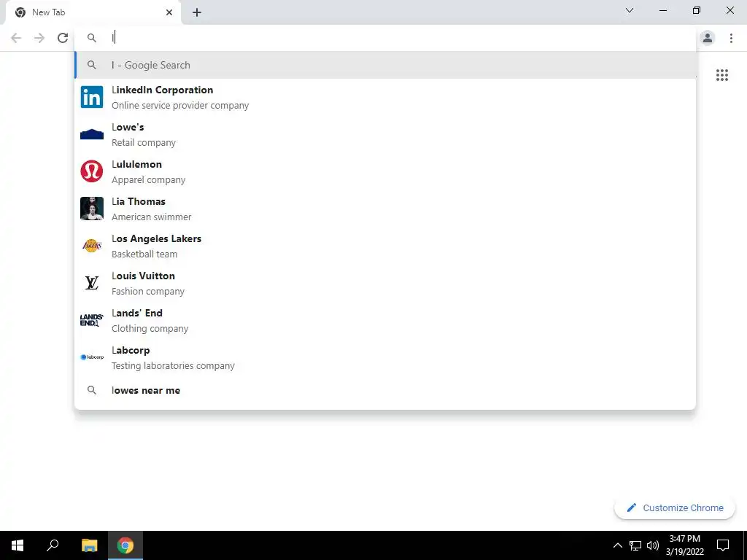
Task: Open the Windows notification center
Action: click(x=723, y=545)
